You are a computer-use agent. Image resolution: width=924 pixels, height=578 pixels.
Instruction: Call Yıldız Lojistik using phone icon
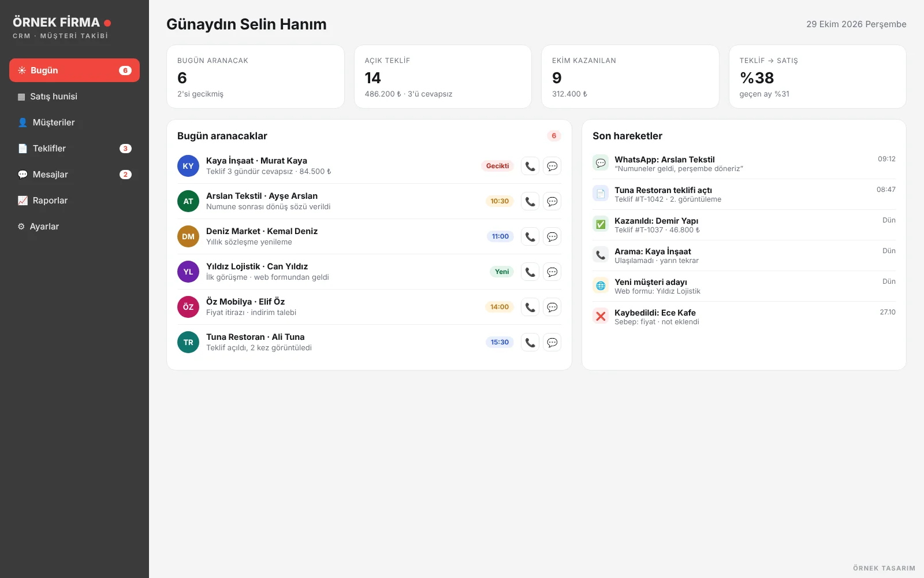[530, 272]
